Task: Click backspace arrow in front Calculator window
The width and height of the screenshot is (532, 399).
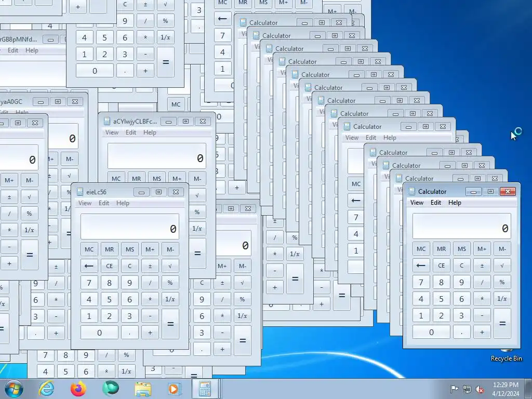Action: [x=421, y=265]
